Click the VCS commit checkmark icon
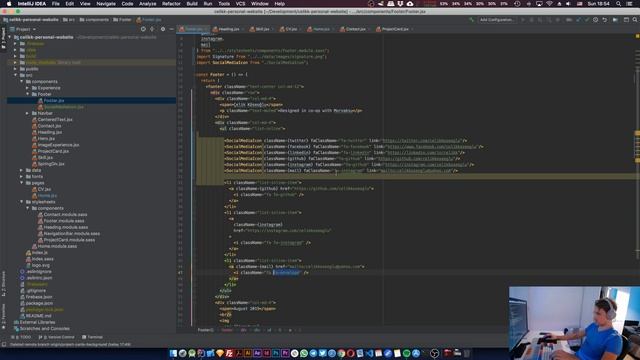The width and height of the screenshot is (640, 360). point(587,20)
